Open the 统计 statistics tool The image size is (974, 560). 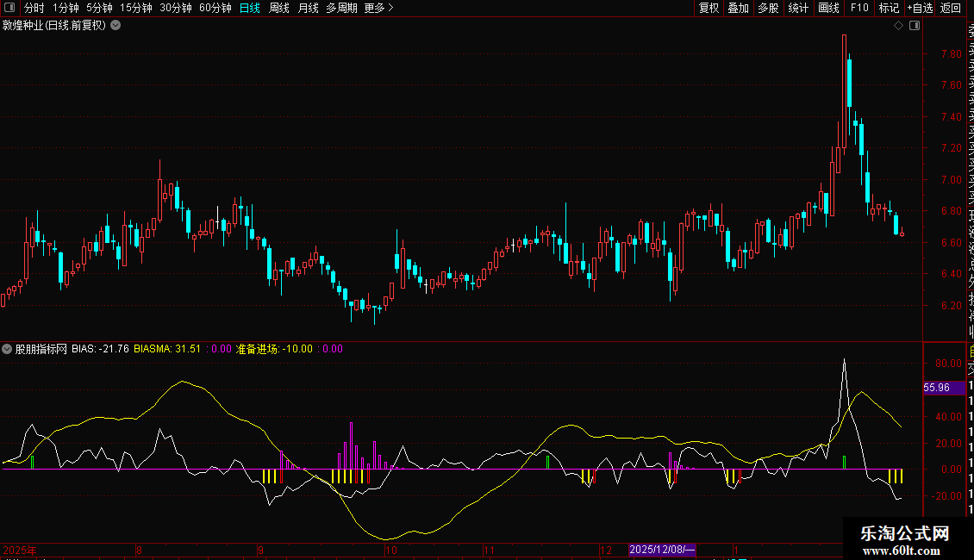click(x=798, y=8)
